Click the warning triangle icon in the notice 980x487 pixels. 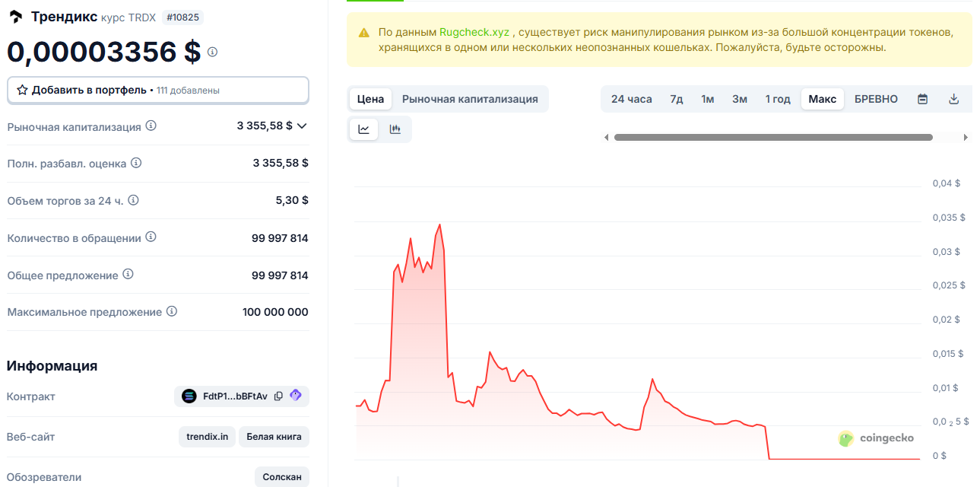[x=363, y=33]
